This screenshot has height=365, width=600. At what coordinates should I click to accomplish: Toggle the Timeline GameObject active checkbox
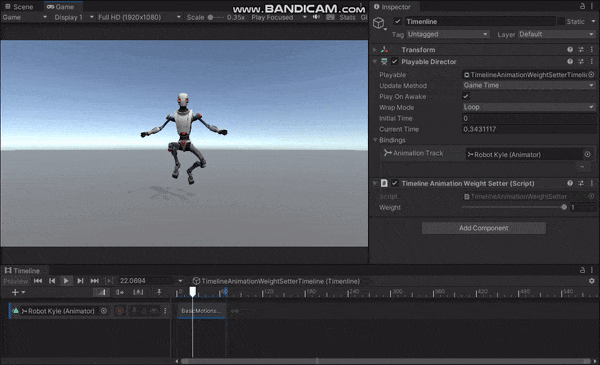point(398,21)
